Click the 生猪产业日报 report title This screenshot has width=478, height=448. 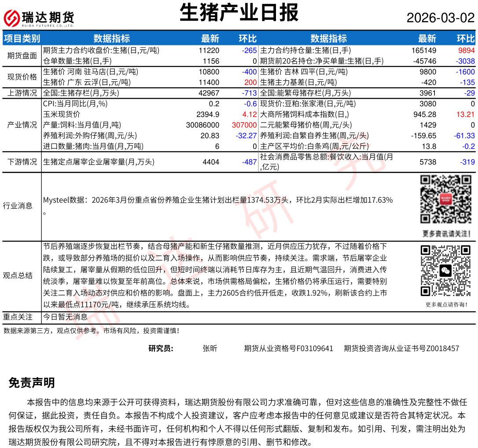coord(239,13)
